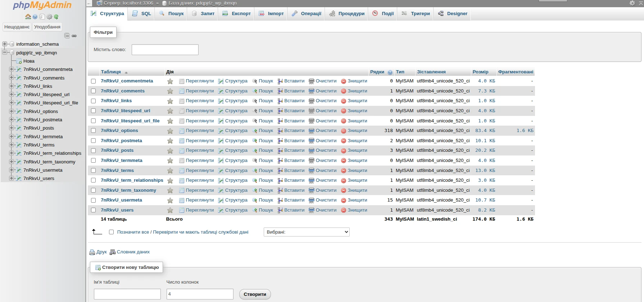Viewport: 644px width, 302px height.
Task: Open navigation settings gear icon in sidebar
Action: tap(49, 17)
